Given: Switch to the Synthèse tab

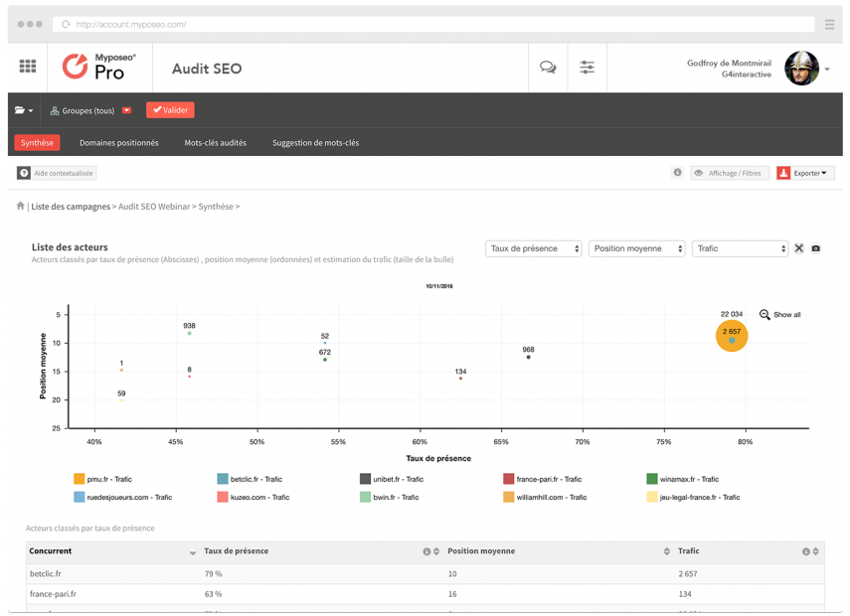Looking at the screenshot, I should pyautogui.click(x=37, y=143).
